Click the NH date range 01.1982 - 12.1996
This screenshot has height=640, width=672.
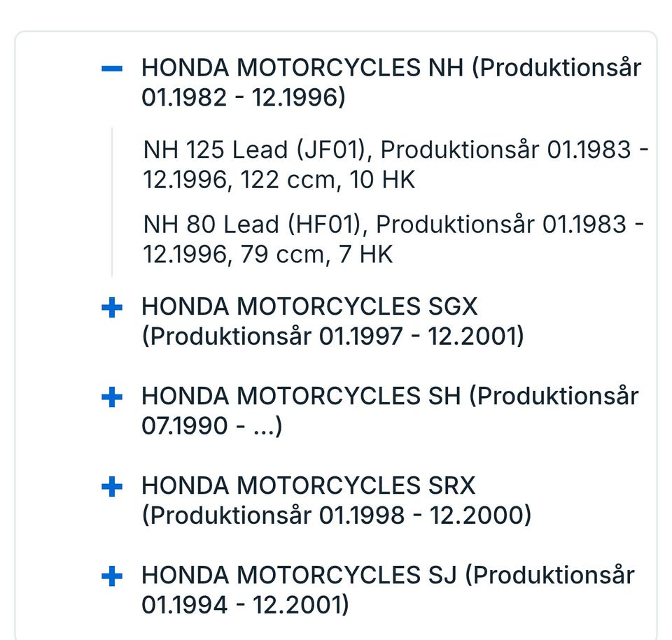[244, 98]
